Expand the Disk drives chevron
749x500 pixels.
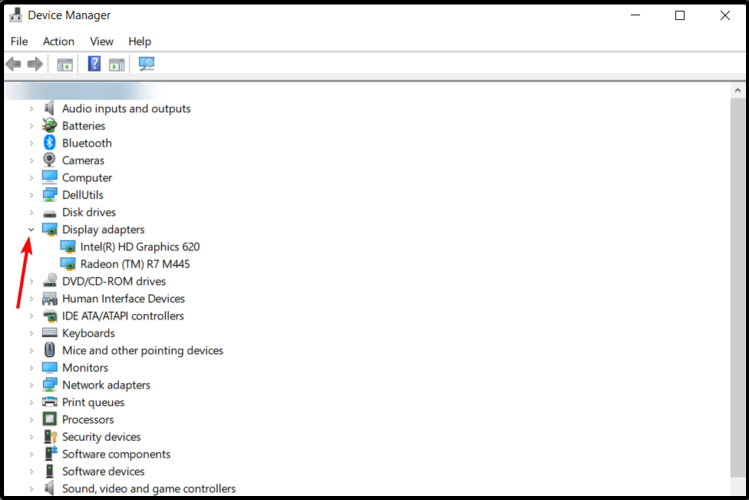tap(31, 212)
